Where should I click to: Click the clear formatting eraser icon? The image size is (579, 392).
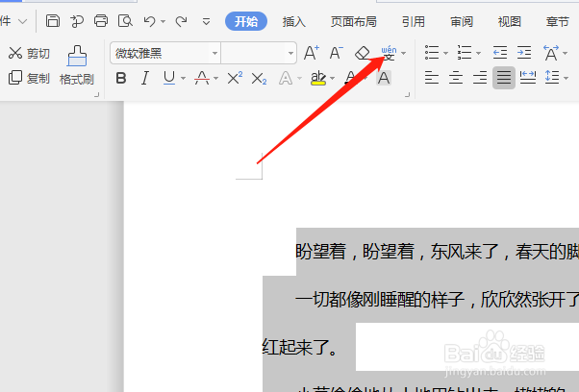[363, 53]
